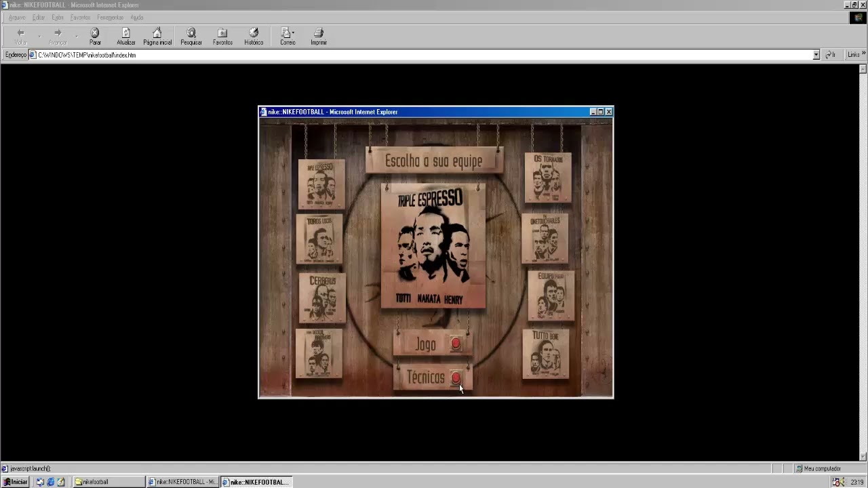Select the Os Tornados team poster
Viewport: 868px width, 488px height.
(x=548, y=178)
